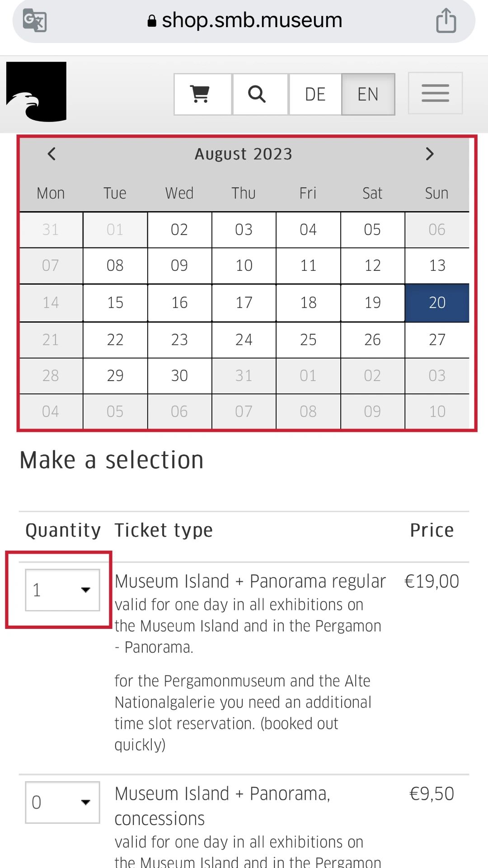Click the selected date 20

pyautogui.click(x=437, y=303)
